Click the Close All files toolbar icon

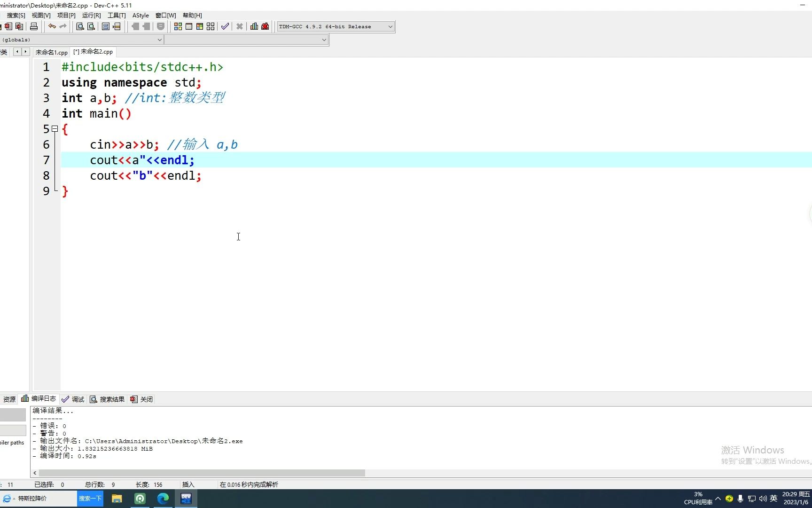(x=19, y=26)
